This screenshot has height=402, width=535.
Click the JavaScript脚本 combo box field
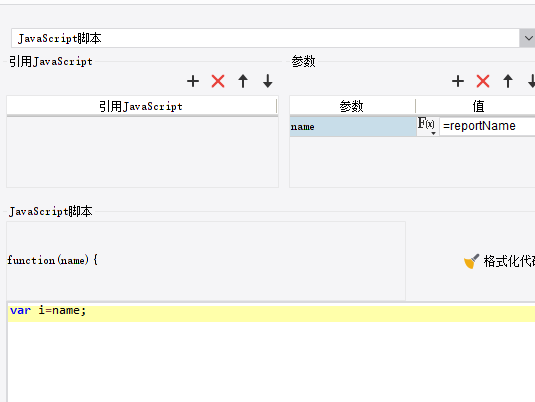(x=265, y=38)
